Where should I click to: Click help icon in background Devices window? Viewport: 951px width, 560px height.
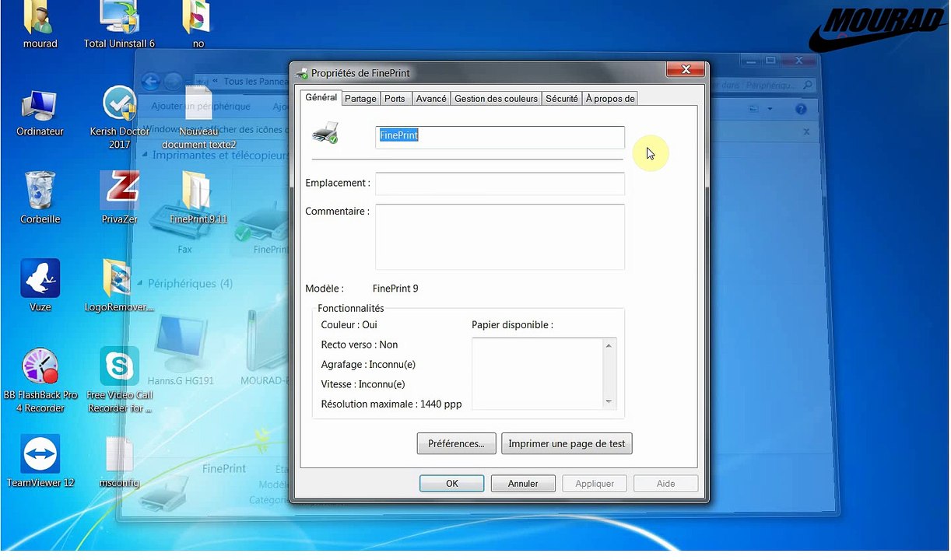click(x=801, y=109)
